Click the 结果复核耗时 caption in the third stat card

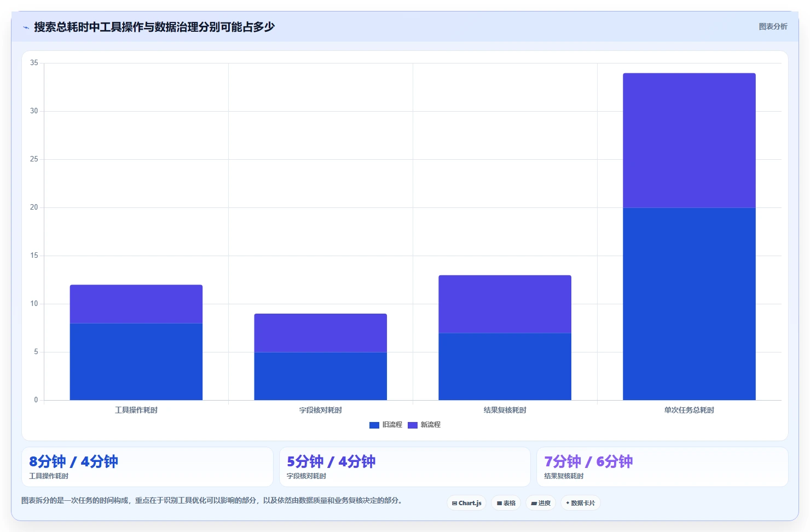564,476
